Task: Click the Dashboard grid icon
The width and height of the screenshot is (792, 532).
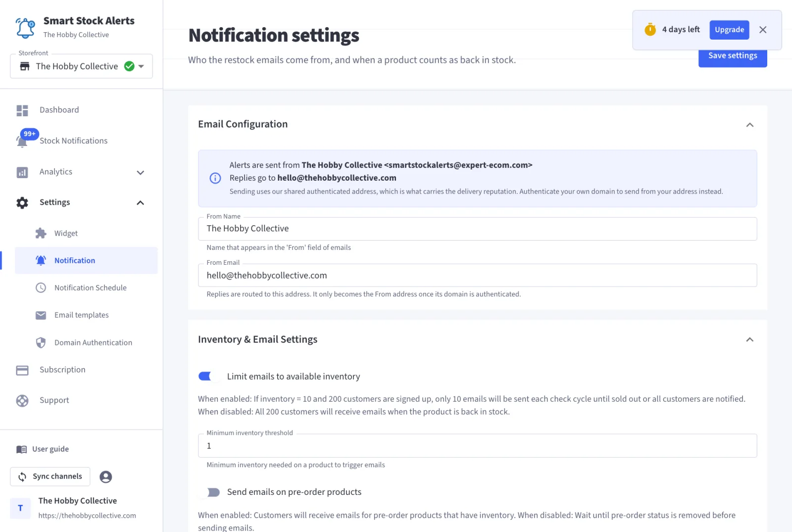Action: coord(22,110)
